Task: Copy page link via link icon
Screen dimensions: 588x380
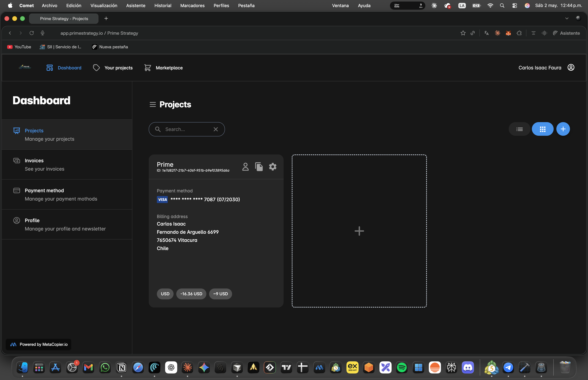Action: [x=472, y=33]
